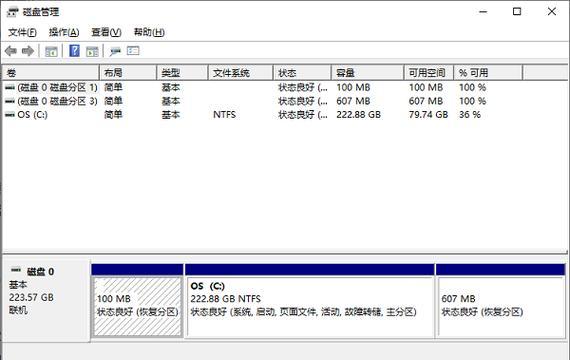Sort by the % 可用 column header
This screenshot has width=570, height=360.
click(x=488, y=73)
